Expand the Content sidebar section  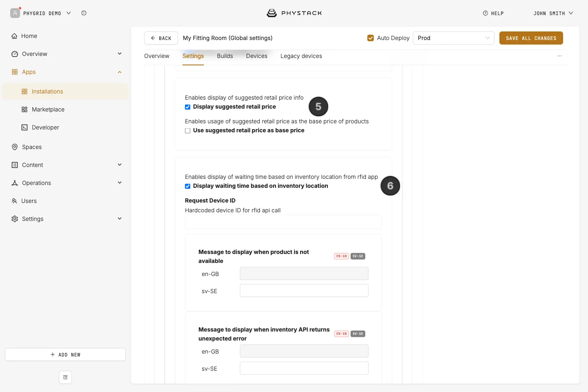(x=120, y=165)
